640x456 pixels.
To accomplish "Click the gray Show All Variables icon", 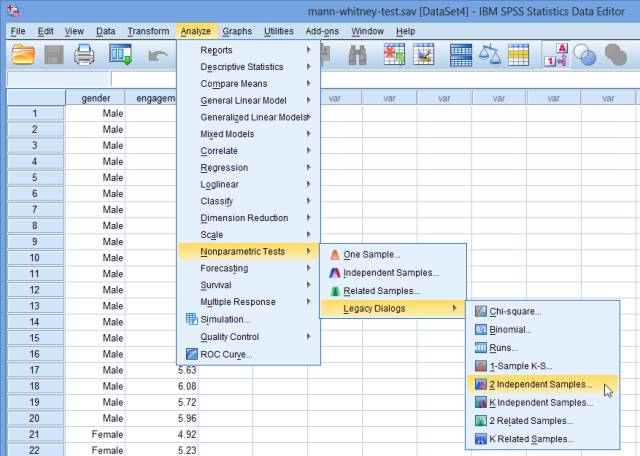I will [615, 55].
